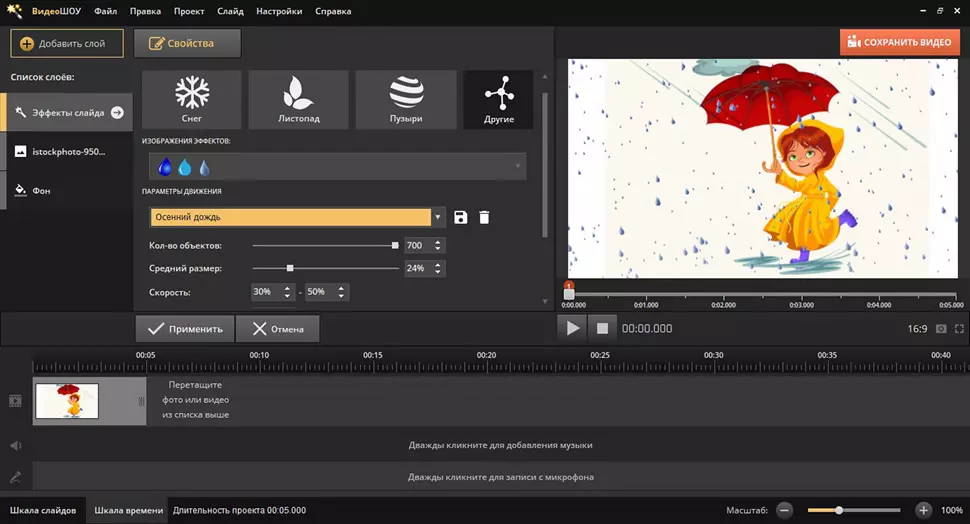Increase Средний размер with up arrow
The height and width of the screenshot is (524, 970).
[x=438, y=265]
